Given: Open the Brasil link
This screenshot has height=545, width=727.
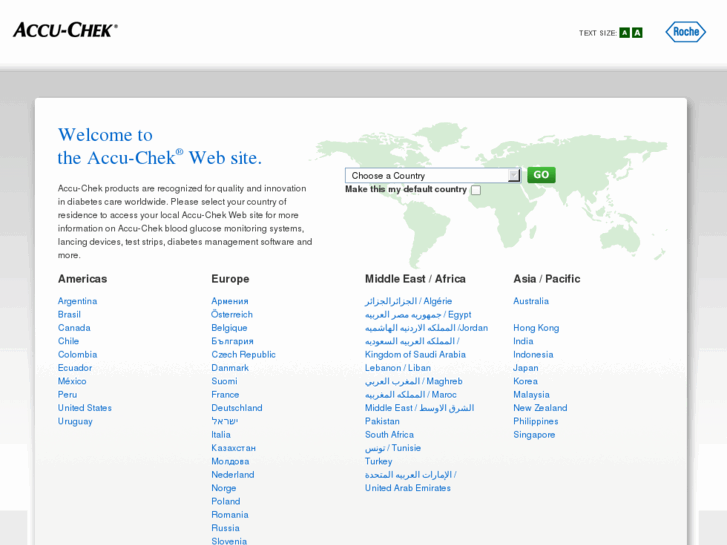Looking at the screenshot, I should [x=69, y=314].
